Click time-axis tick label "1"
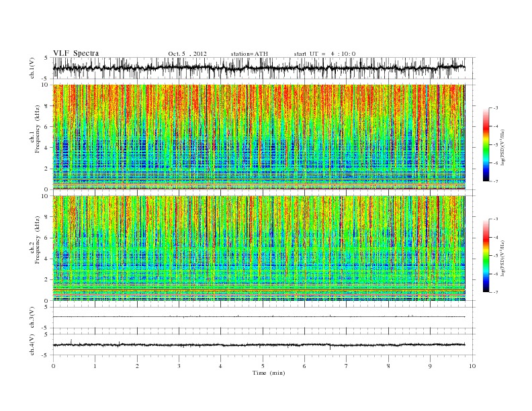The image size is (532, 411). click(95, 366)
